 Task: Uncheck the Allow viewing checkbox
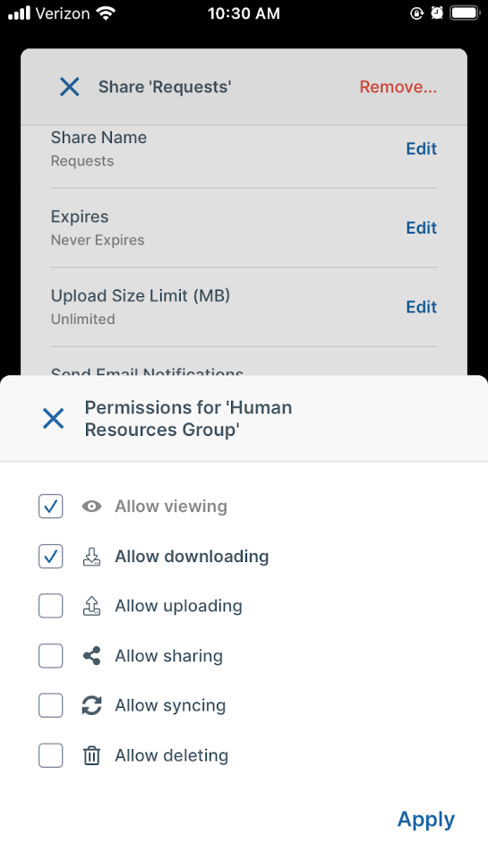point(50,506)
